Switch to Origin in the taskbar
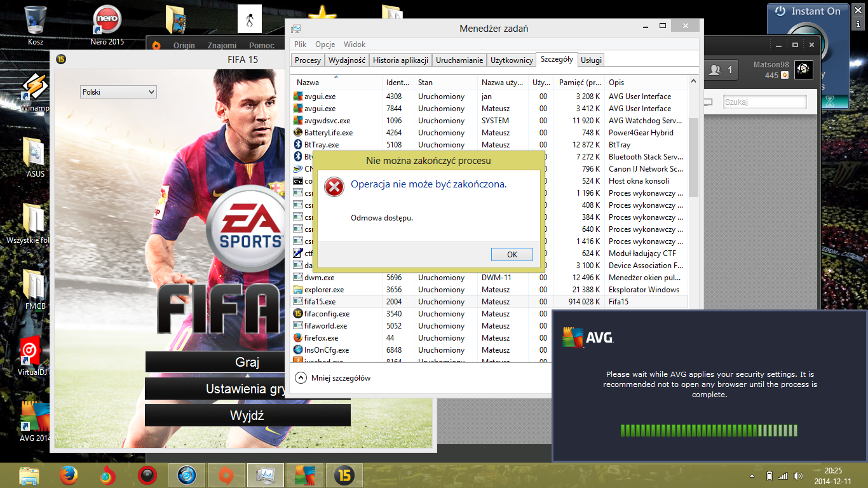The height and width of the screenshot is (488, 868). point(226,475)
